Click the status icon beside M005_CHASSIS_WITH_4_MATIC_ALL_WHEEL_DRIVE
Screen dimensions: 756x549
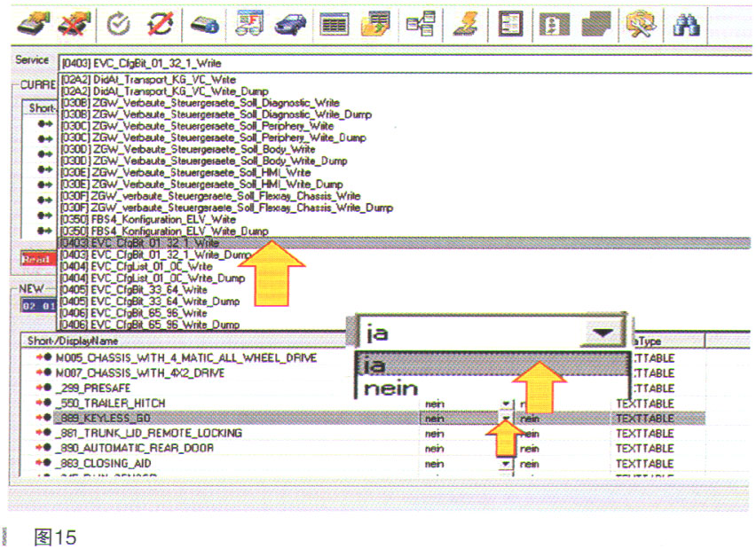pos(44,357)
